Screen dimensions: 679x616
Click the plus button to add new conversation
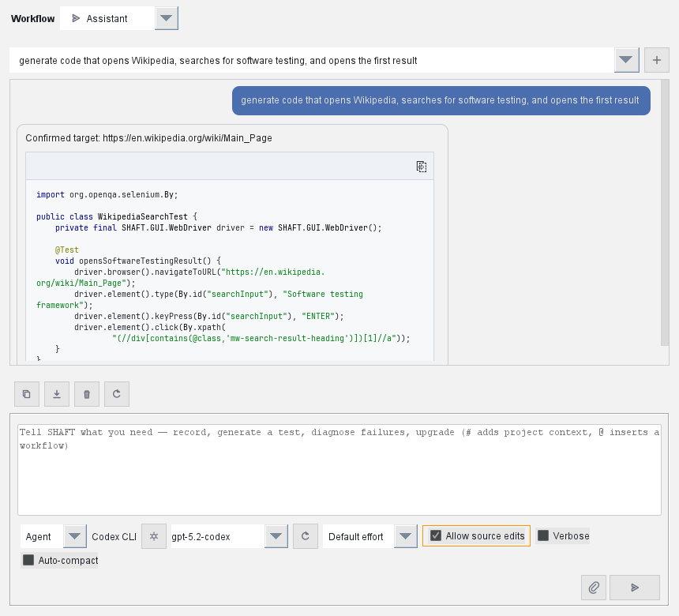[656, 60]
